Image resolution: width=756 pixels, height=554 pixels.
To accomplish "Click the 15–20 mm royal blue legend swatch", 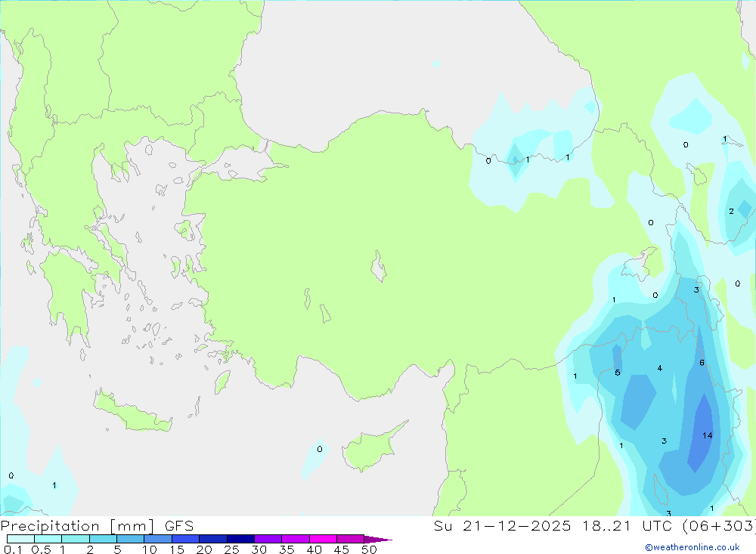I will [x=185, y=539].
